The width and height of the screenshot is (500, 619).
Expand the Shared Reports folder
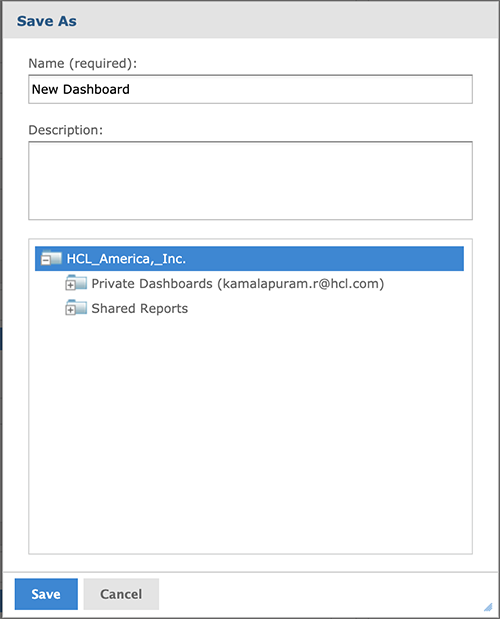coord(71,310)
